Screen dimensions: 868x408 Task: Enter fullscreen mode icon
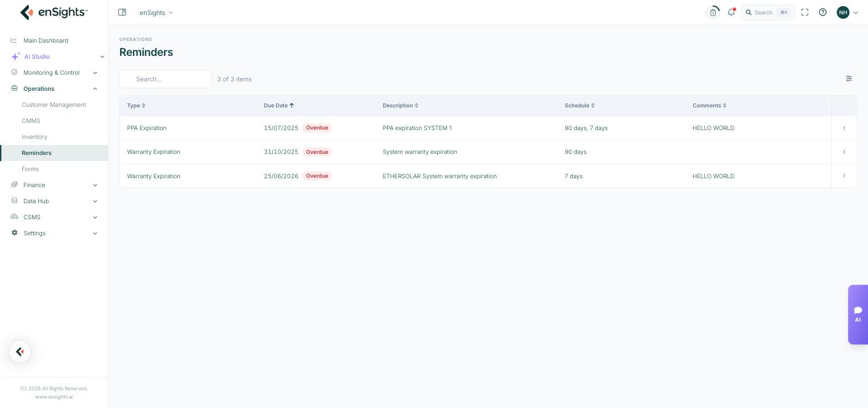click(805, 12)
